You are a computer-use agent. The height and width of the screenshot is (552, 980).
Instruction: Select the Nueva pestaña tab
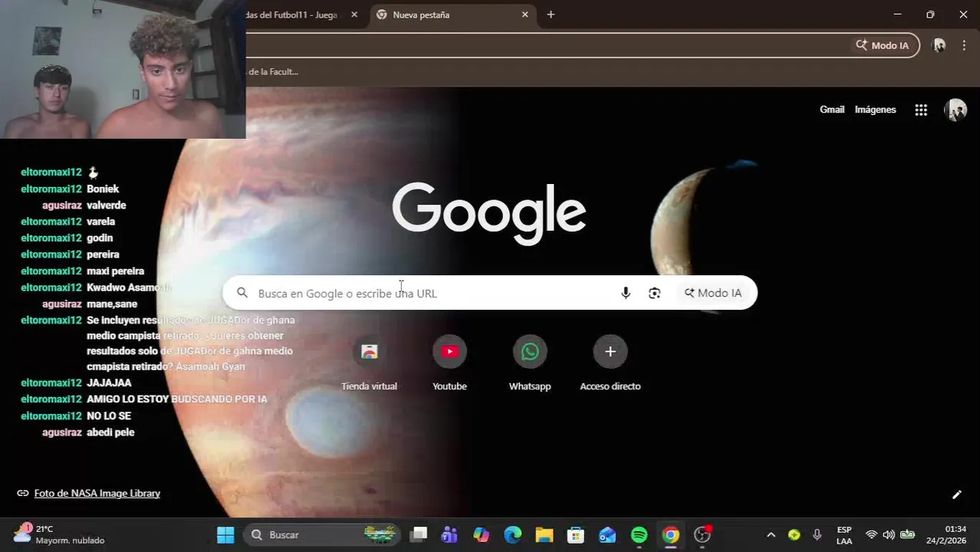452,15
